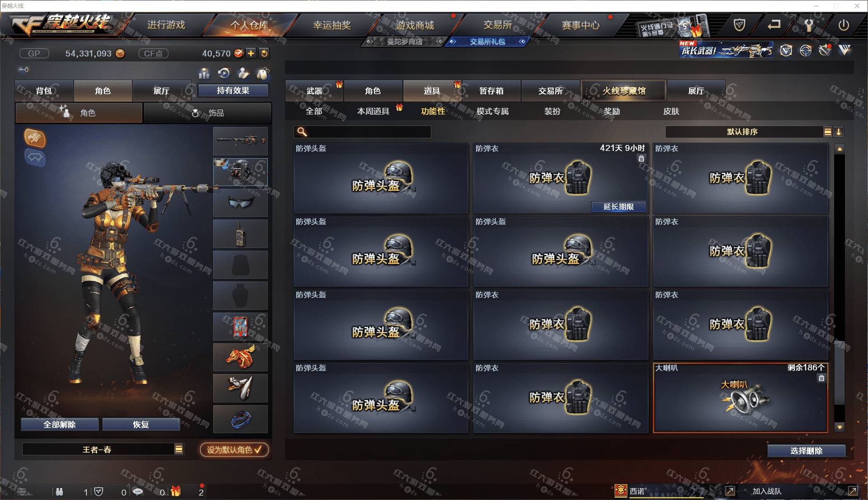Click the 选择删除 button
The image size is (868, 500).
pyautogui.click(x=806, y=451)
